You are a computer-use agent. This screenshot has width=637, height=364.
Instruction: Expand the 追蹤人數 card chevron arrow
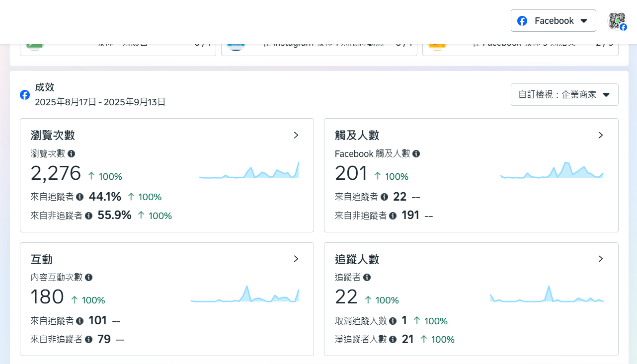pos(600,259)
